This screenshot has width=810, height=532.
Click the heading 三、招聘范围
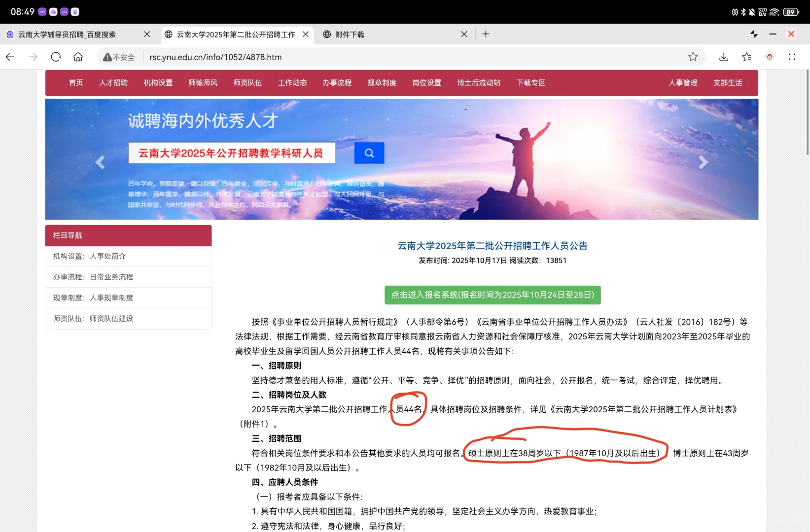[276, 438]
